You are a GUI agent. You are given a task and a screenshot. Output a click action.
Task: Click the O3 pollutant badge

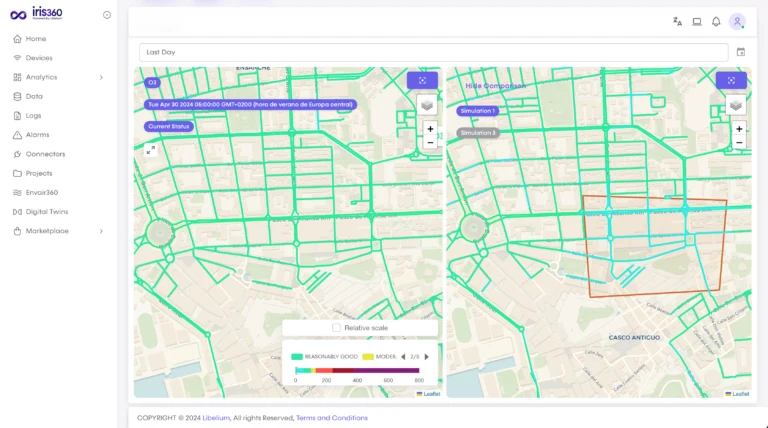[x=152, y=82]
